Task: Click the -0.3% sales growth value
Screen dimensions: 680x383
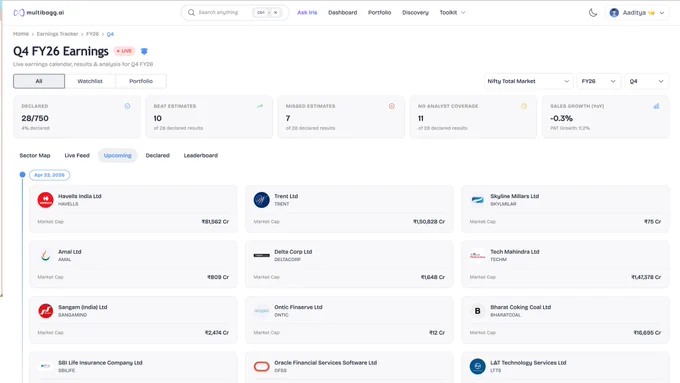Action: point(562,118)
